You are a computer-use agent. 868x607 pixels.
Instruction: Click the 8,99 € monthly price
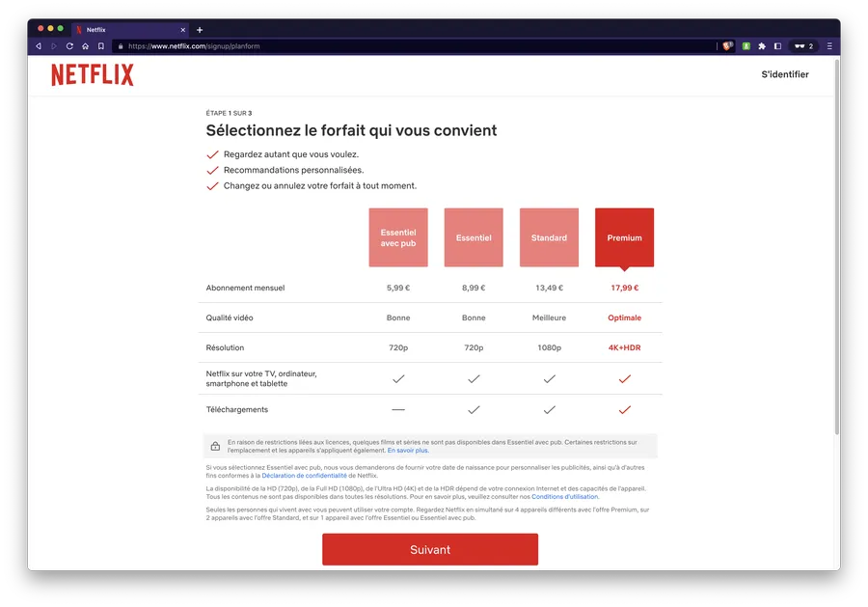474,288
